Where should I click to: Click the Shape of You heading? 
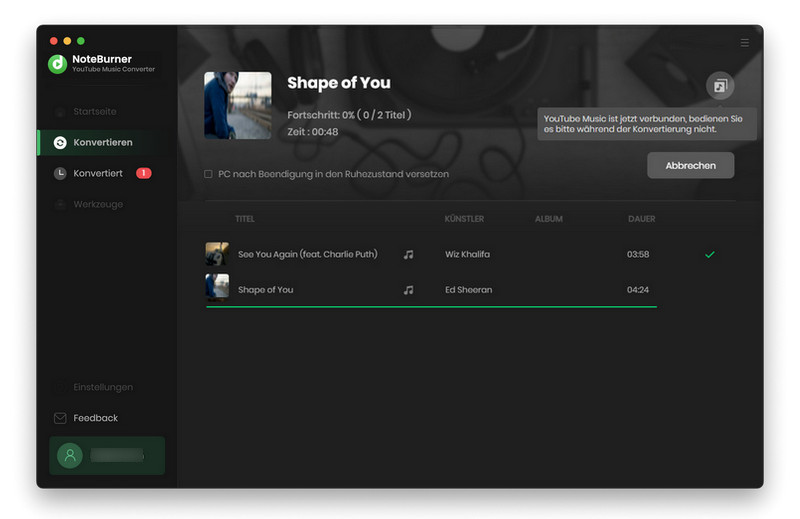point(339,83)
